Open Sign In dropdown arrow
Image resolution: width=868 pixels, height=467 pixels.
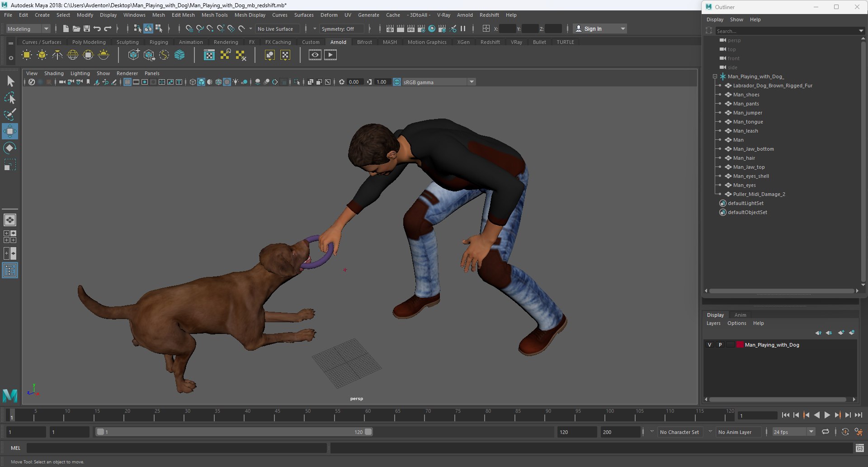(x=623, y=29)
